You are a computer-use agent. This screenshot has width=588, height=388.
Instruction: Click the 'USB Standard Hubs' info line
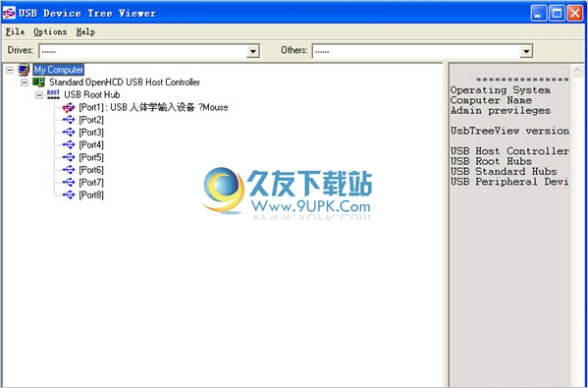(x=504, y=172)
